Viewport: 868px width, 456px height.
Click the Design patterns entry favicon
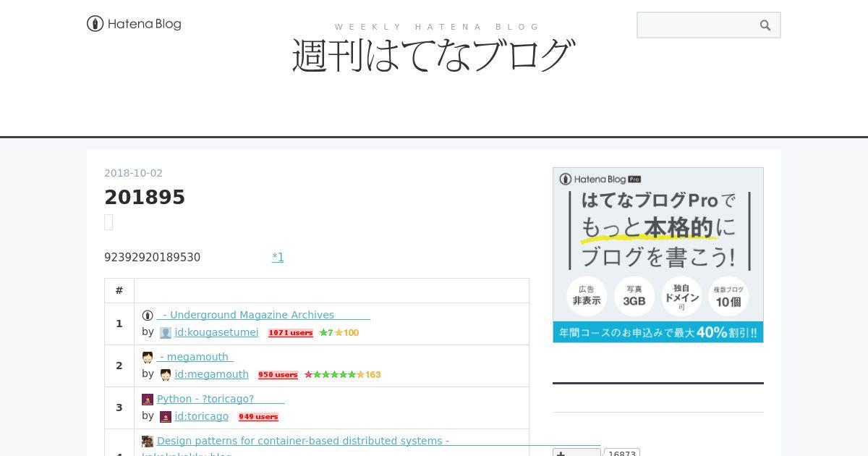click(148, 442)
